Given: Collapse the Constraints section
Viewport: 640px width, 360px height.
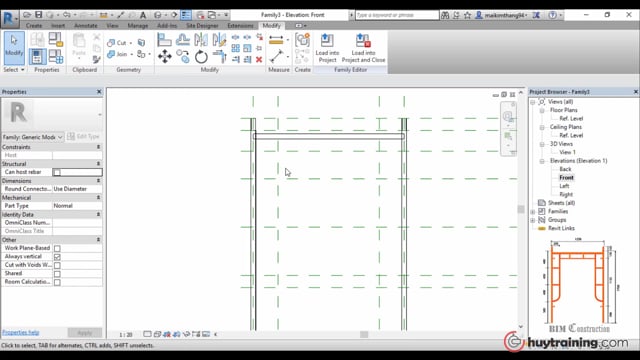Looking at the screenshot, I should click(x=98, y=147).
